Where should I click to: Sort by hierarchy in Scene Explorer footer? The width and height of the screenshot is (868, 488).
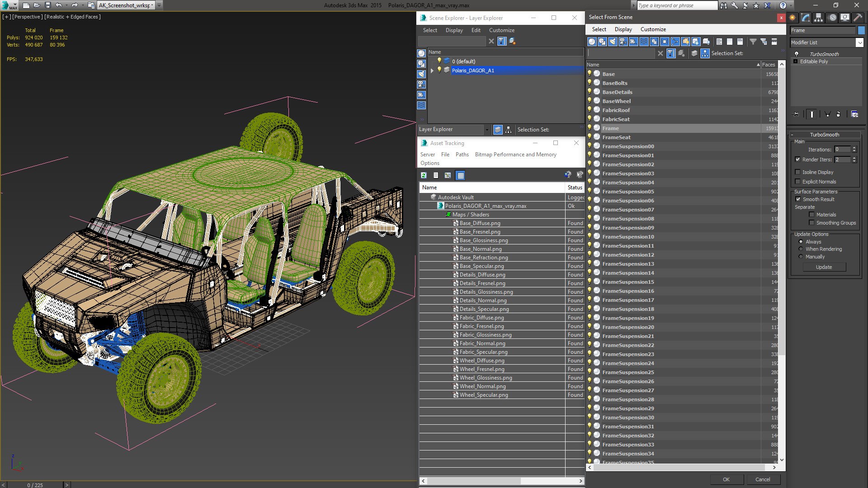[x=509, y=130]
